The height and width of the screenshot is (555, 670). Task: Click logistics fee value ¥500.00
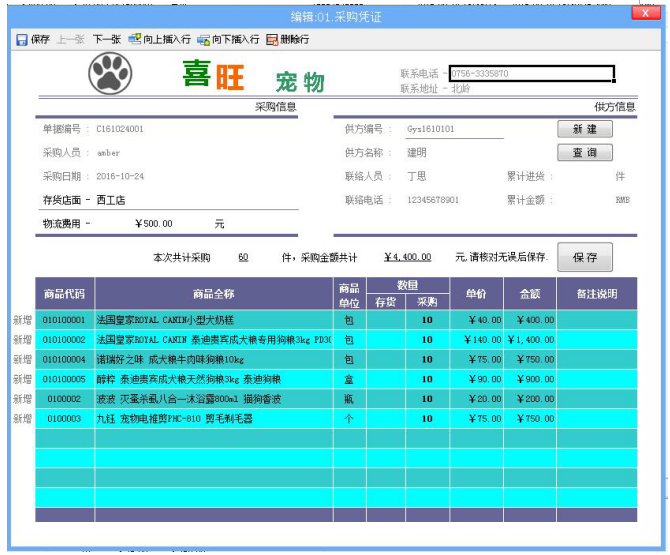point(154,223)
